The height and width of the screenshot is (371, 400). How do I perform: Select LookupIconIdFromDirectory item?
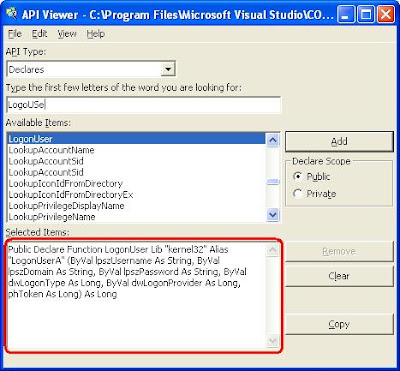(x=136, y=183)
